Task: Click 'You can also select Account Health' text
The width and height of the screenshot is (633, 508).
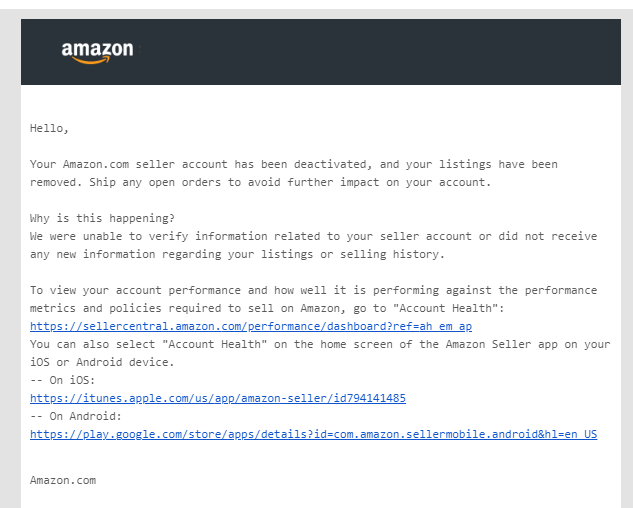Action: click(320, 344)
